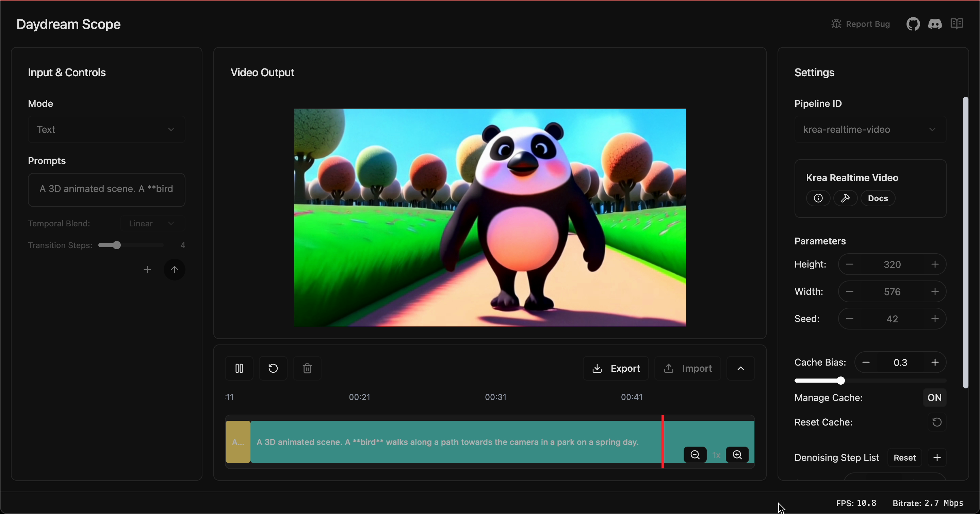Screen dimensions: 980x514
Task: Click the Report Bug menu item
Action: 860,23
